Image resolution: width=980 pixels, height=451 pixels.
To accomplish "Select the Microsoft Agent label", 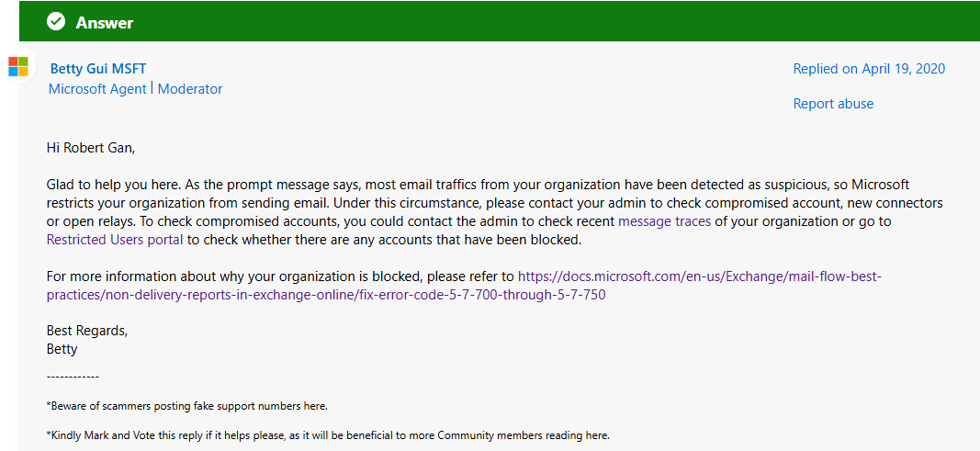I will [97, 89].
